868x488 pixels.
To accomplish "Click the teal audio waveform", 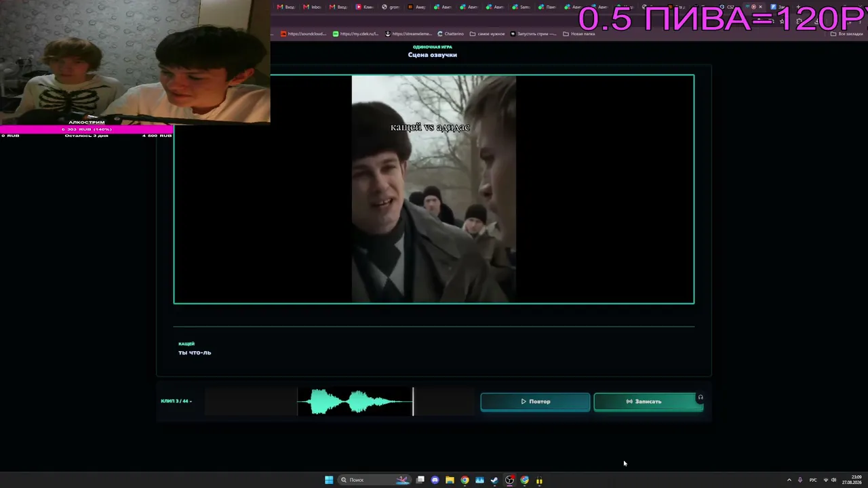I will [x=355, y=402].
